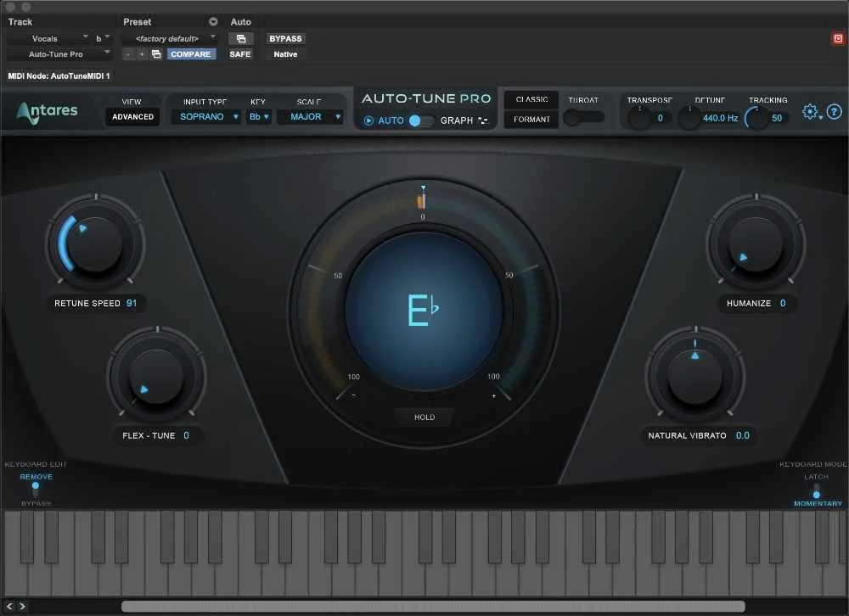The image size is (849, 616).
Task: Click the Retune Speed knob
Action: pyautogui.click(x=95, y=243)
